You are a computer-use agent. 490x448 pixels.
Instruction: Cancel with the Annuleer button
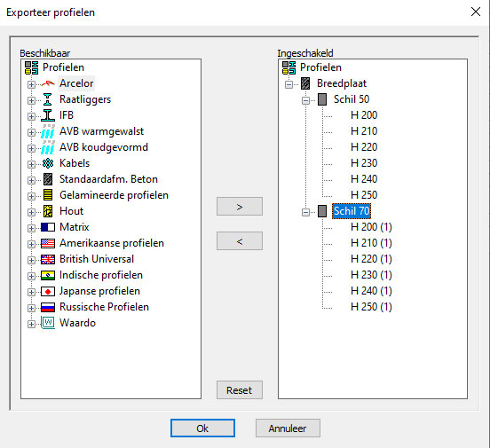(288, 428)
